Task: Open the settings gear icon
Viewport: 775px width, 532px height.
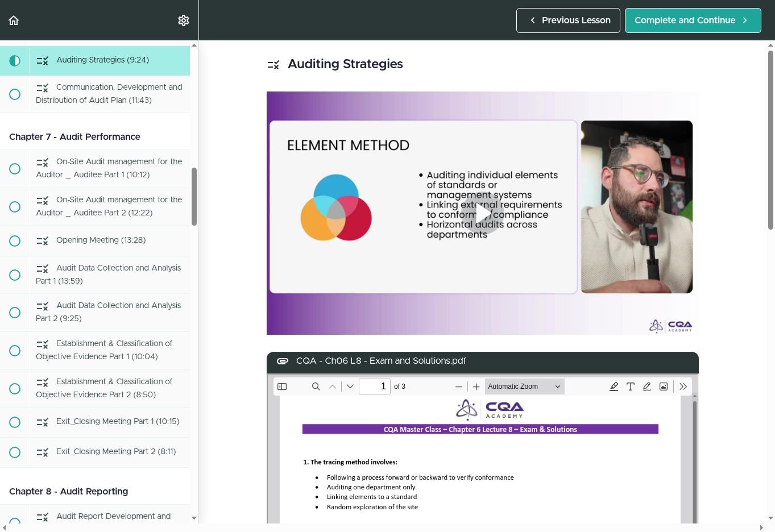Action: click(x=183, y=20)
